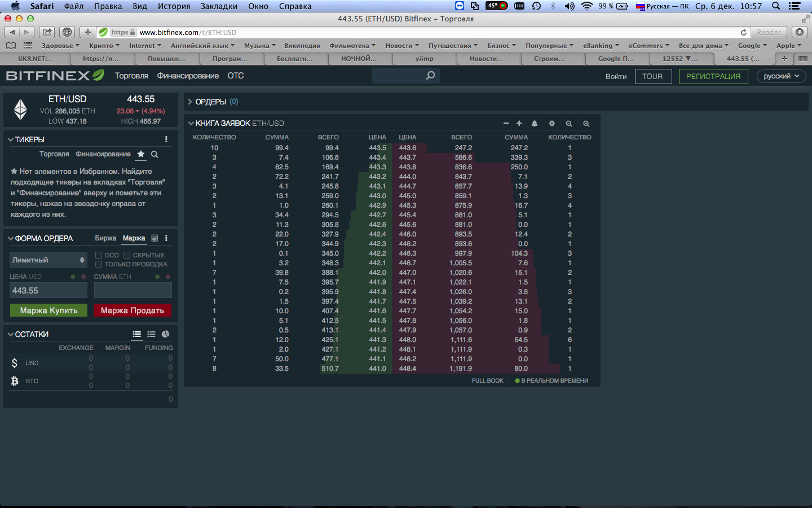The width and height of the screenshot is (812, 508).
Task: Open the Торговля header navigation item
Action: click(x=131, y=76)
